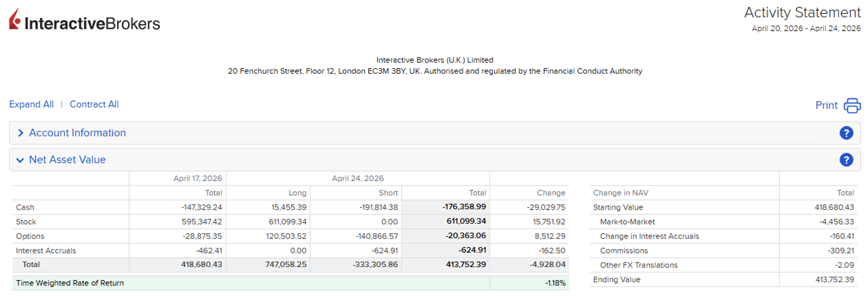Viewport: 868px width, 296px height.
Task: Click the Account Information section title
Action: point(77,133)
